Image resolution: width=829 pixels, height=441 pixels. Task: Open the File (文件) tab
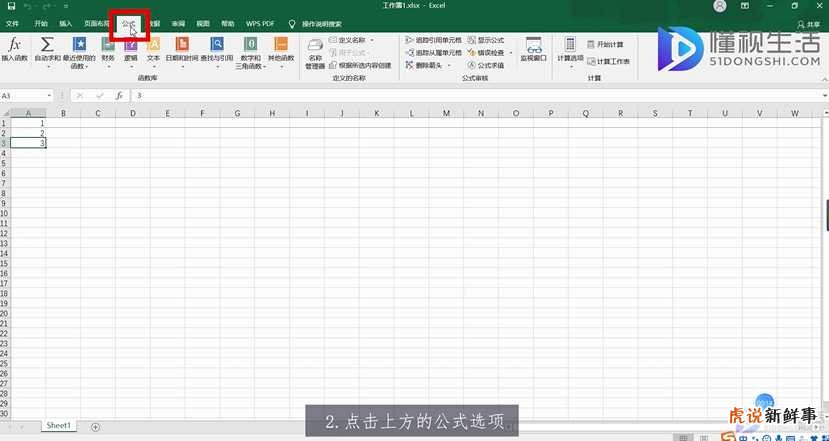tap(12, 24)
